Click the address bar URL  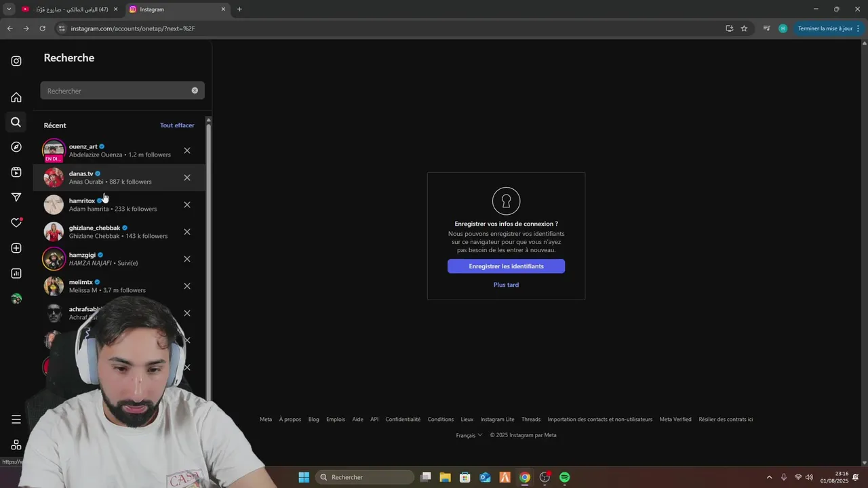[133, 28]
